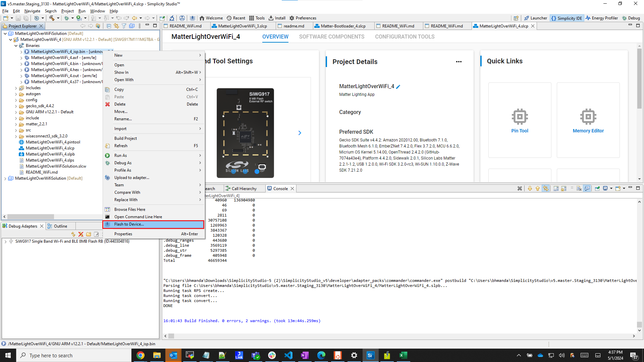The width and height of the screenshot is (644, 362).
Task: Expand SiWG917 debug adapter entry
Action: (5, 241)
